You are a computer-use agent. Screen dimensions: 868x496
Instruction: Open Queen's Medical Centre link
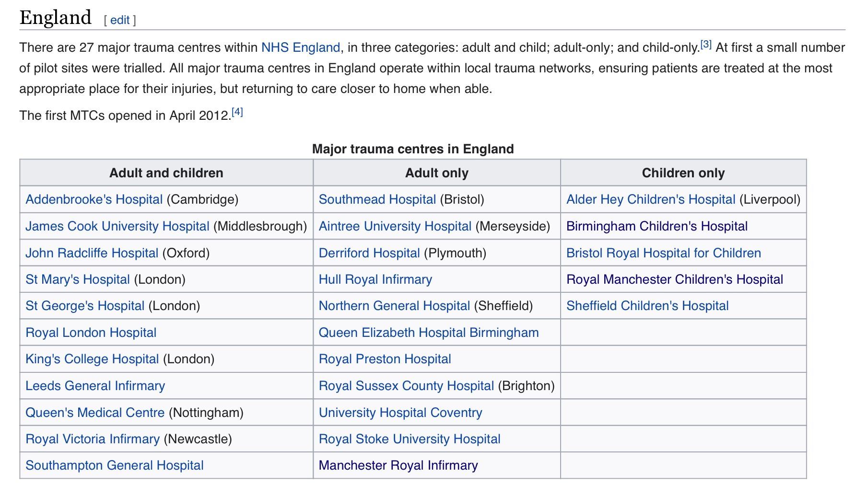[x=95, y=413]
